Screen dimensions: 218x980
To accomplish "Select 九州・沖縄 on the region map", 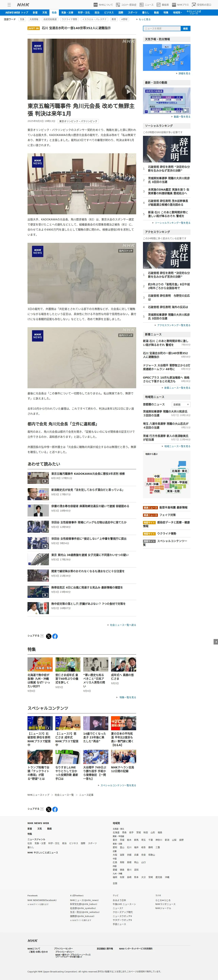I will 152,484.
